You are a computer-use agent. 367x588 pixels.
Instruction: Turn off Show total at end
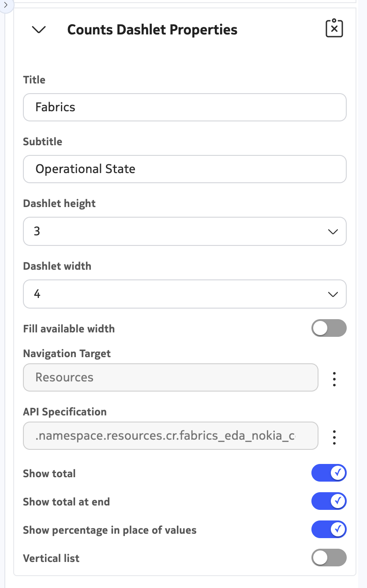pos(329,501)
